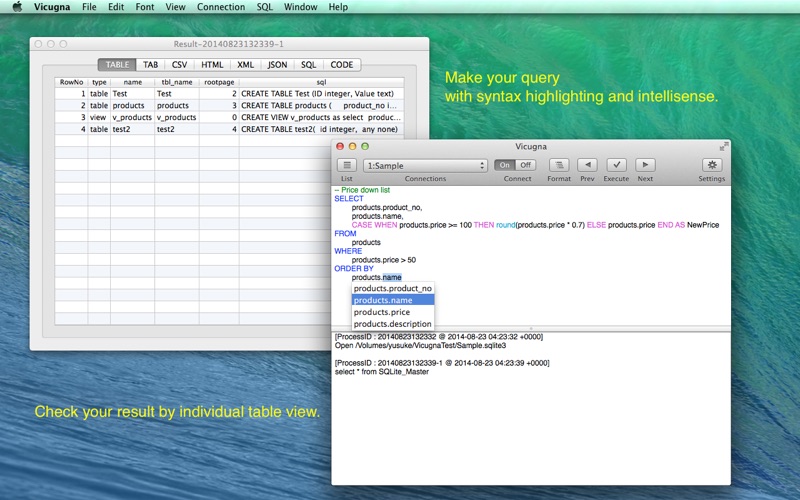
Task: Choose products.price from autocomplete list
Action: pyautogui.click(x=393, y=312)
